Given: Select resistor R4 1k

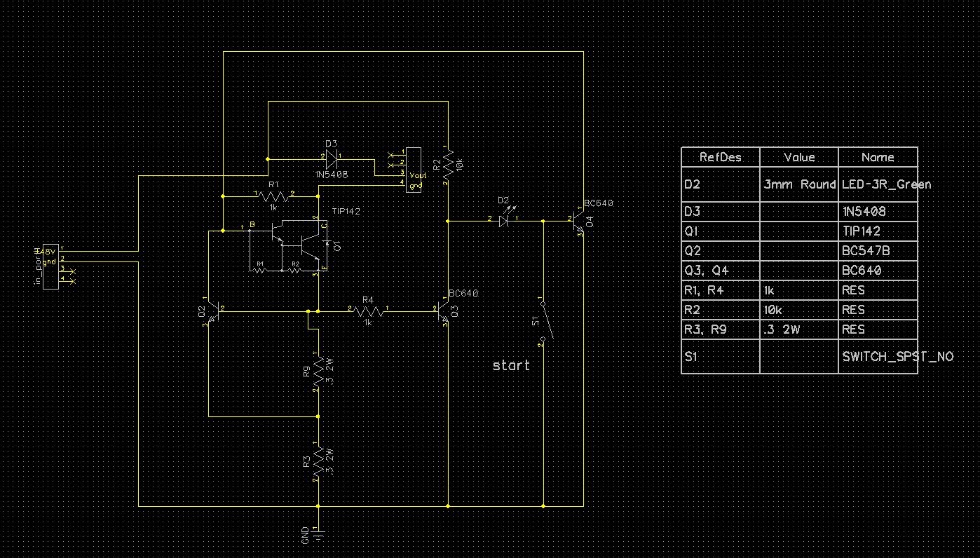Looking at the screenshot, I should (x=367, y=310).
